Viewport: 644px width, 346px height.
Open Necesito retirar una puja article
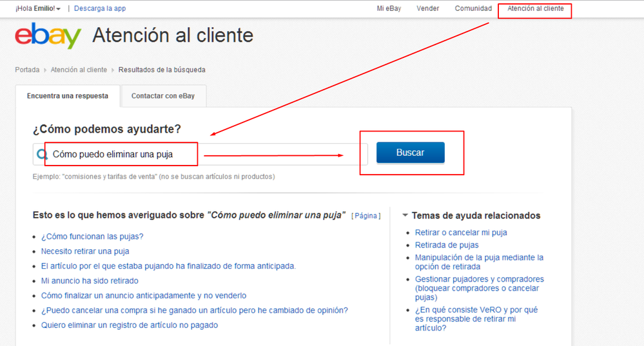(x=85, y=251)
